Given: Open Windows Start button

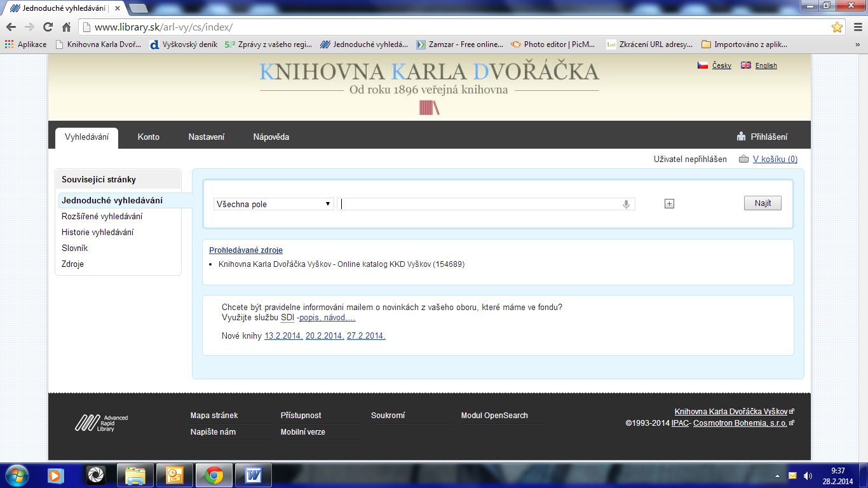Looking at the screenshot, I should coord(16,475).
